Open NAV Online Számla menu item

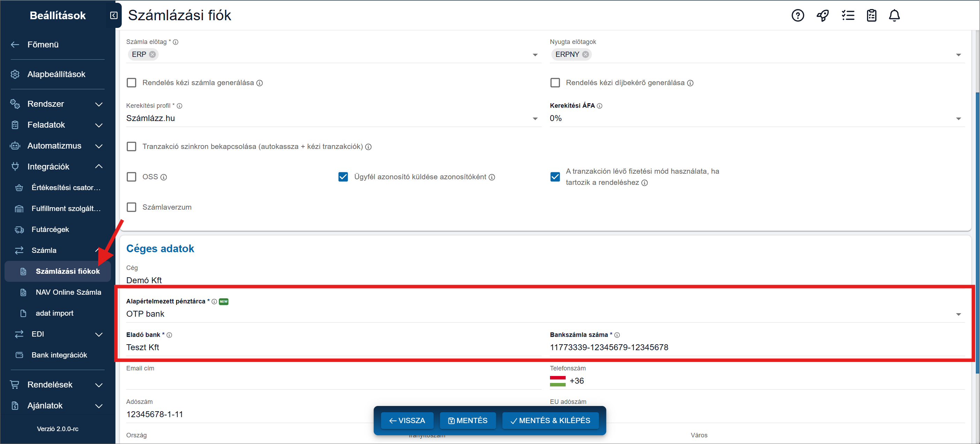tap(68, 292)
